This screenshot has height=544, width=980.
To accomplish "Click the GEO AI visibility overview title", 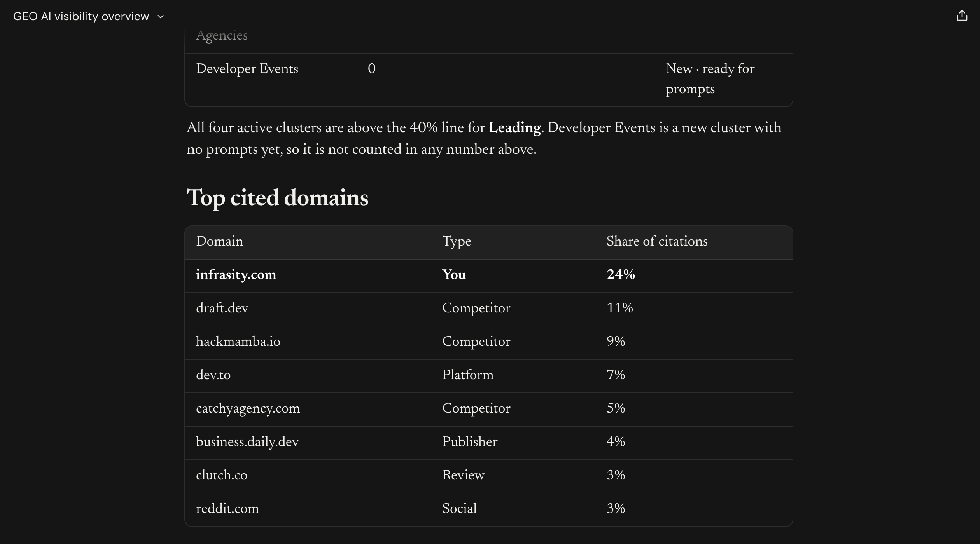I will 81,16.
